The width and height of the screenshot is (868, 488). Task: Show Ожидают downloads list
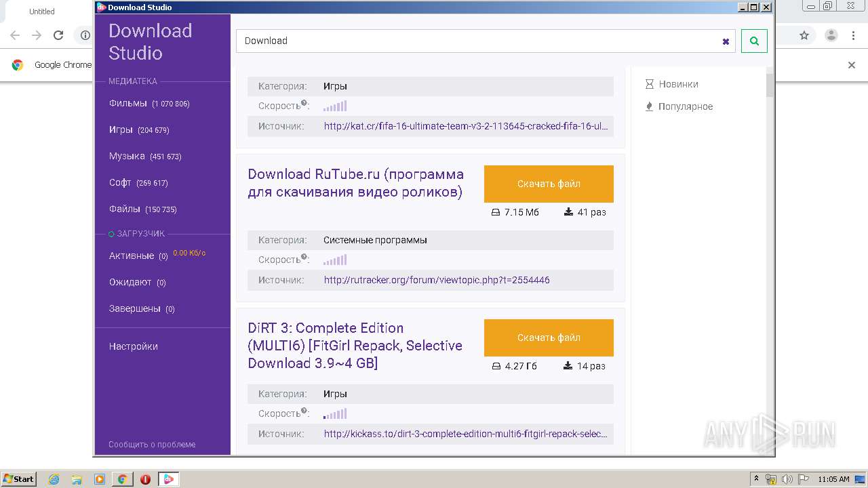point(137,282)
